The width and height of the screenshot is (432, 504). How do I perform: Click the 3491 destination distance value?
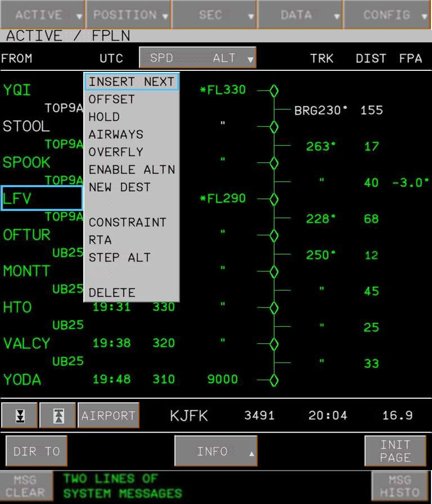click(x=259, y=416)
